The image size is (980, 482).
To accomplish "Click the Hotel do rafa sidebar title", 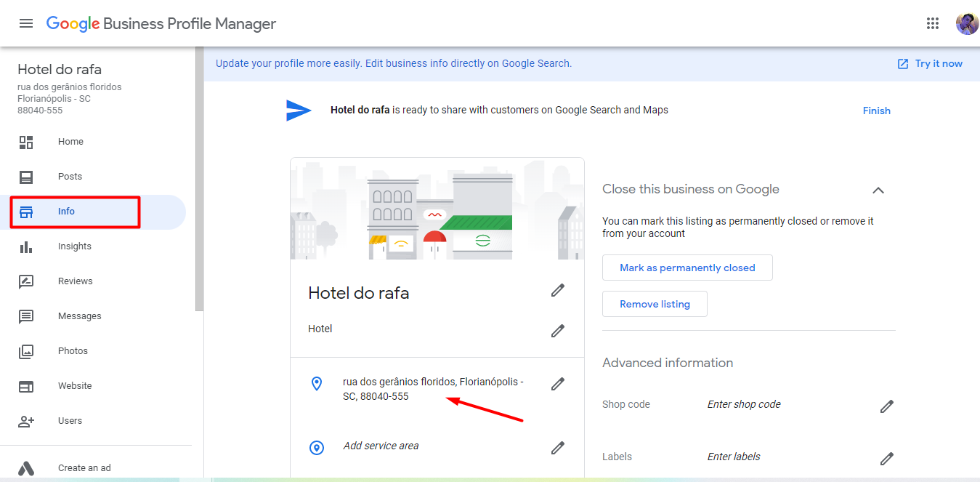I will tap(60, 70).
